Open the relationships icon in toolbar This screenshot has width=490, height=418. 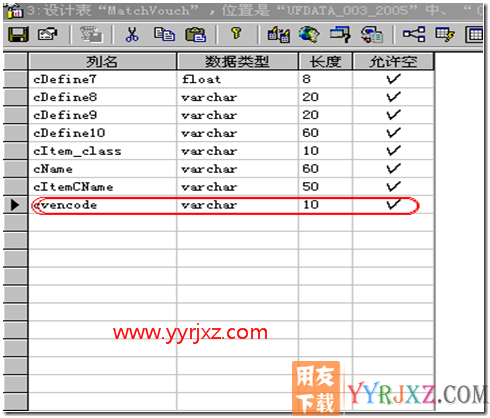tap(414, 34)
